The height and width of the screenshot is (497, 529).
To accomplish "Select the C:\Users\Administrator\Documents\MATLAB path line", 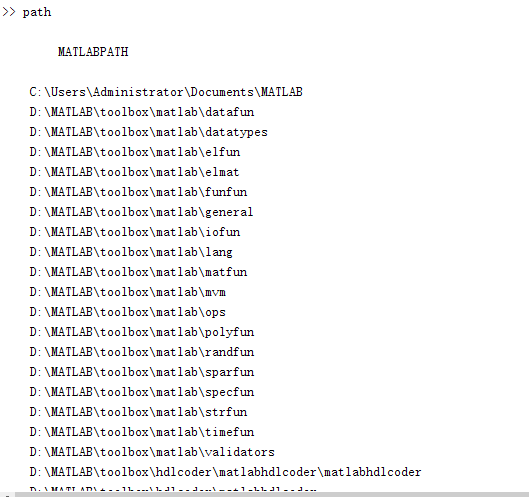I will coord(166,92).
